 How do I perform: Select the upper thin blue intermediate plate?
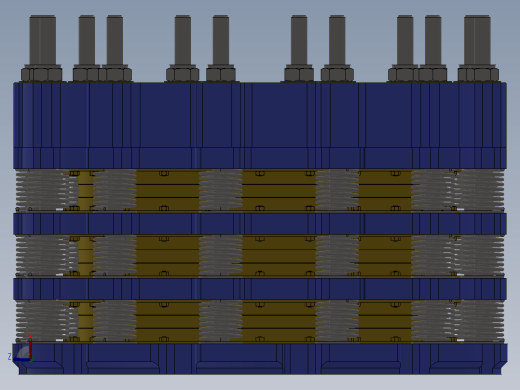click(x=260, y=224)
